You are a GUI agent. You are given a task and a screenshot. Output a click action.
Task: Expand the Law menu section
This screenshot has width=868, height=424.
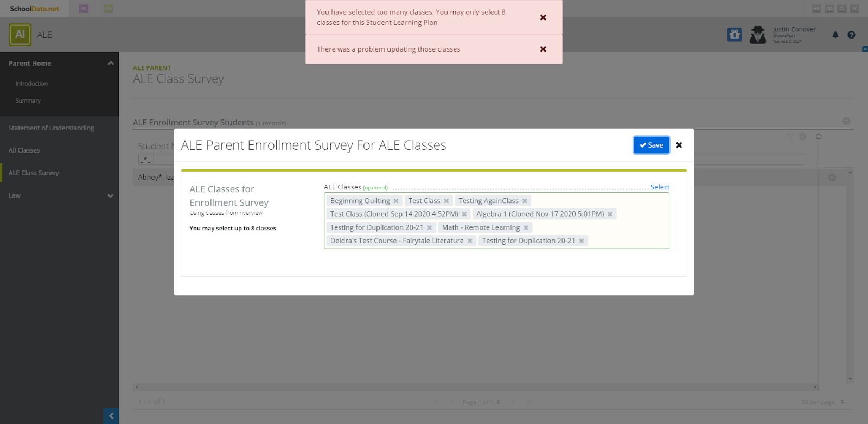click(x=111, y=195)
